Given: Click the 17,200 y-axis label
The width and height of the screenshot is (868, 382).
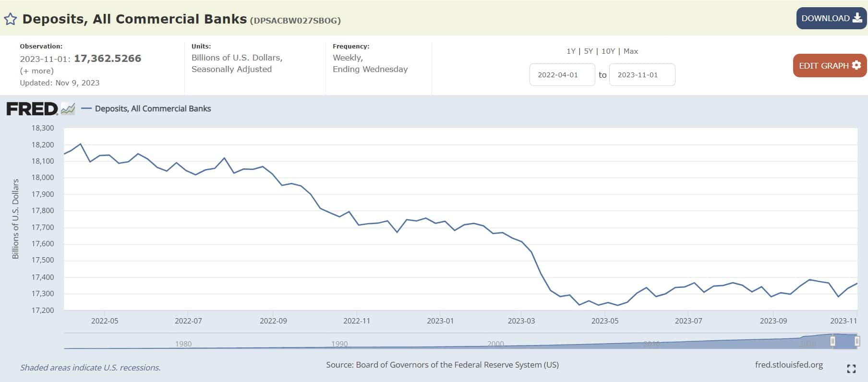Looking at the screenshot, I should click(x=43, y=310).
